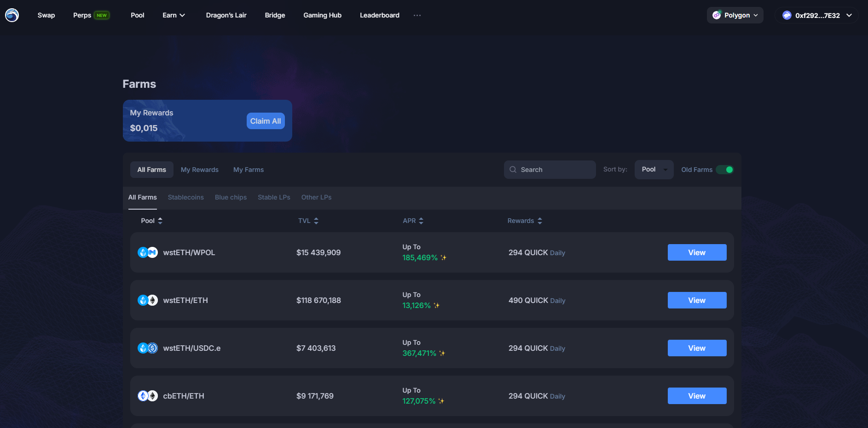The image size is (868, 428).
Task: Go to the Swap page
Action: 46,15
